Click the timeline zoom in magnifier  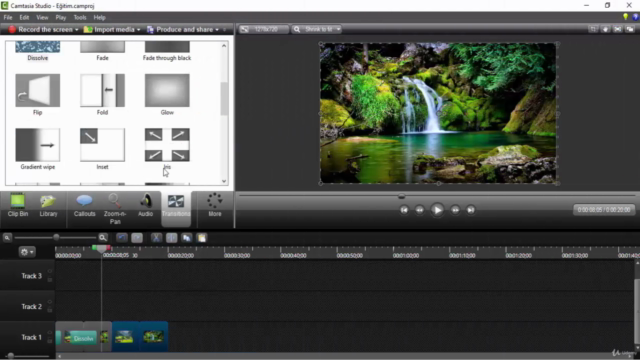click(x=103, y=238)
